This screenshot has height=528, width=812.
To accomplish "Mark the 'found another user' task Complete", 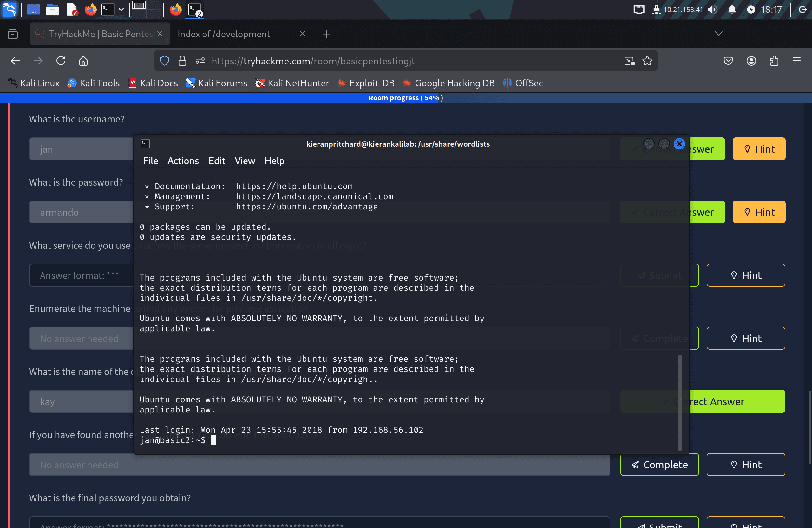I will click(x=659, y=465).
